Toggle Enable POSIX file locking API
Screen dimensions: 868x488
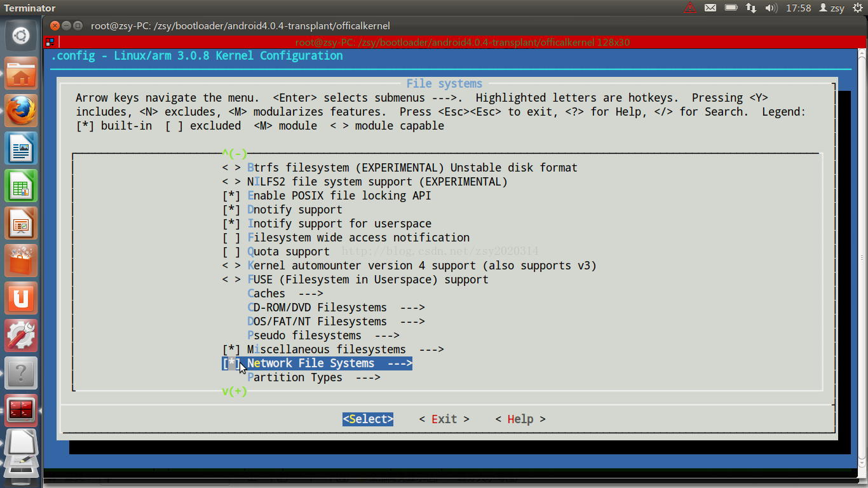pyautogui.click(x=231, y=196)
